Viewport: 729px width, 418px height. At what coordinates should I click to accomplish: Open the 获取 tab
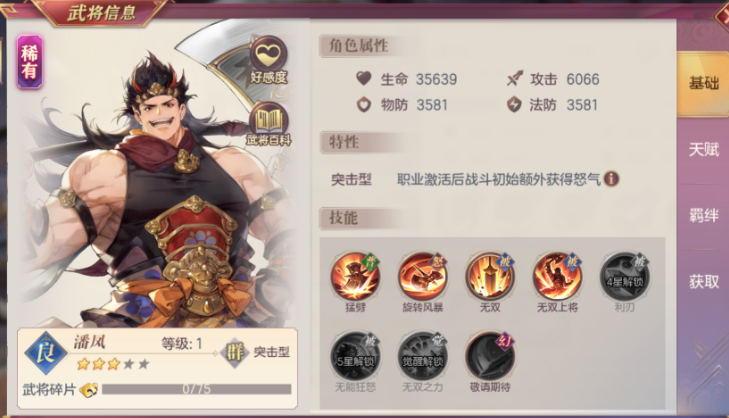pyautogui.click(x=703, y=281)
